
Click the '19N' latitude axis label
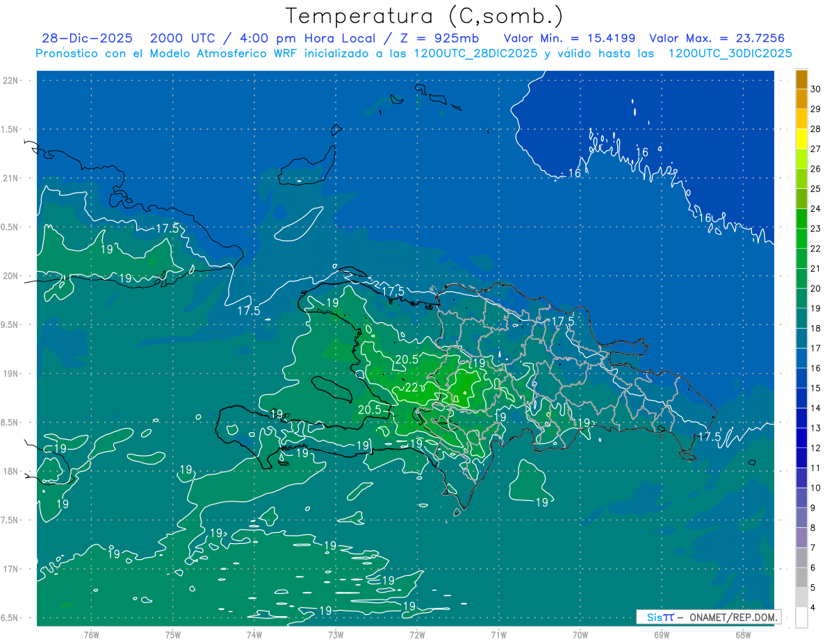point(10,373)
